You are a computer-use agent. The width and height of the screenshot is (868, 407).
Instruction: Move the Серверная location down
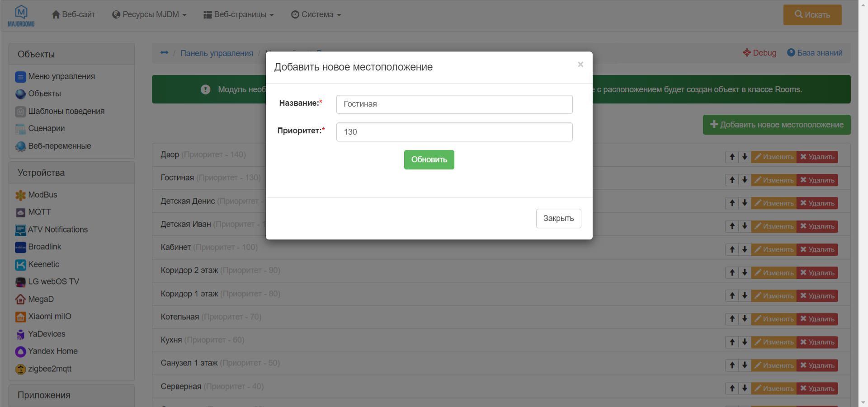[x=745, y=388]
